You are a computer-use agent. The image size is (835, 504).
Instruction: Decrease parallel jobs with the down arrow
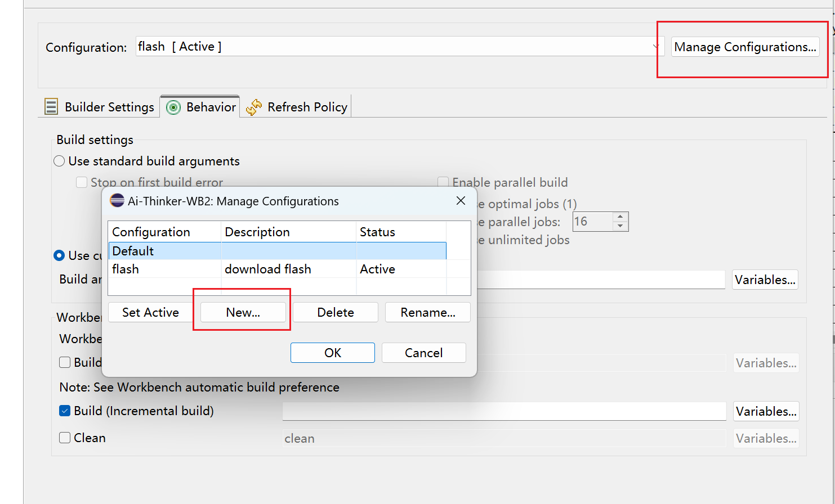620,226
